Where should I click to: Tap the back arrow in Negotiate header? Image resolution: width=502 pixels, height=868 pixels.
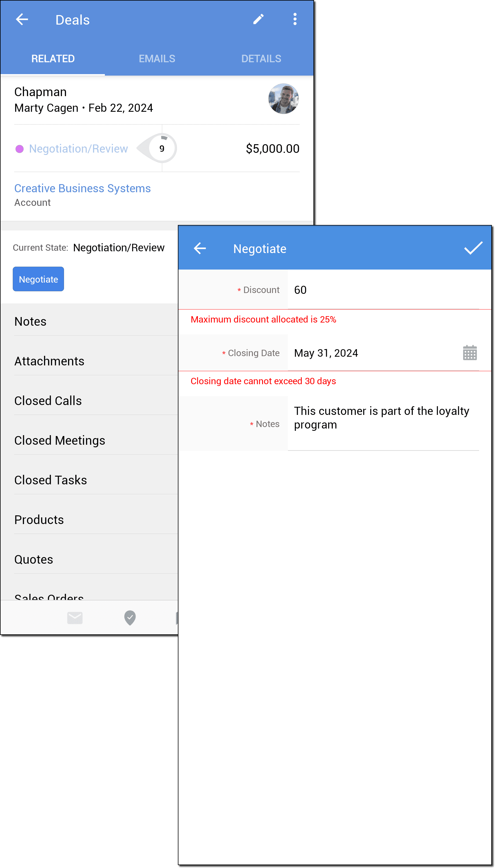[200, 248]
